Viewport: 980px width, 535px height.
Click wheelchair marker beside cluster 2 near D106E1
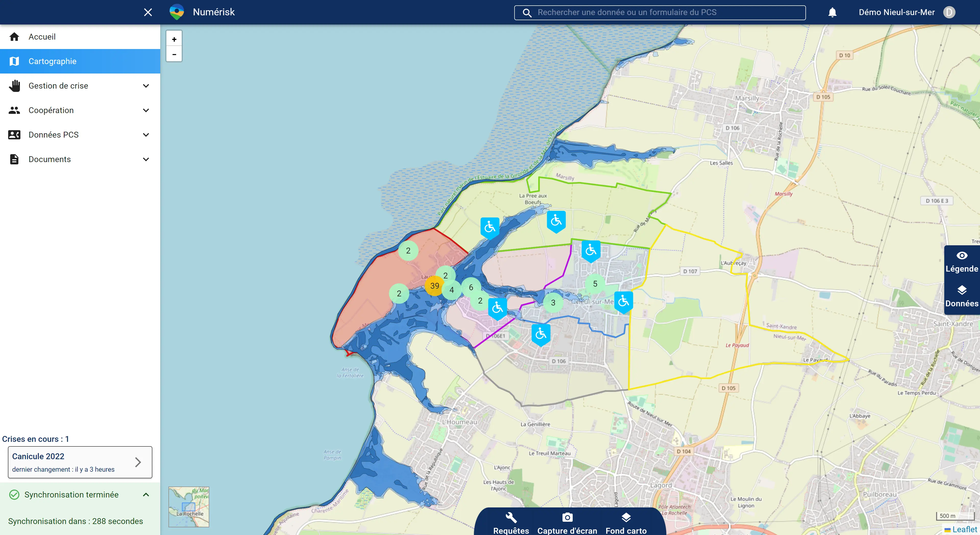click(498, 309)
